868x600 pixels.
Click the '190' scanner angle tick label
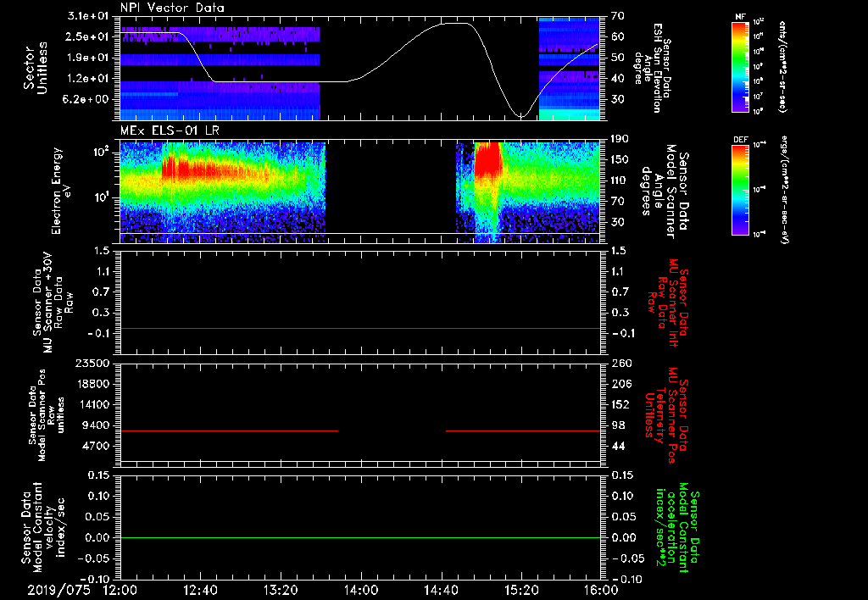pyautogui.click(x=620, y=139)
